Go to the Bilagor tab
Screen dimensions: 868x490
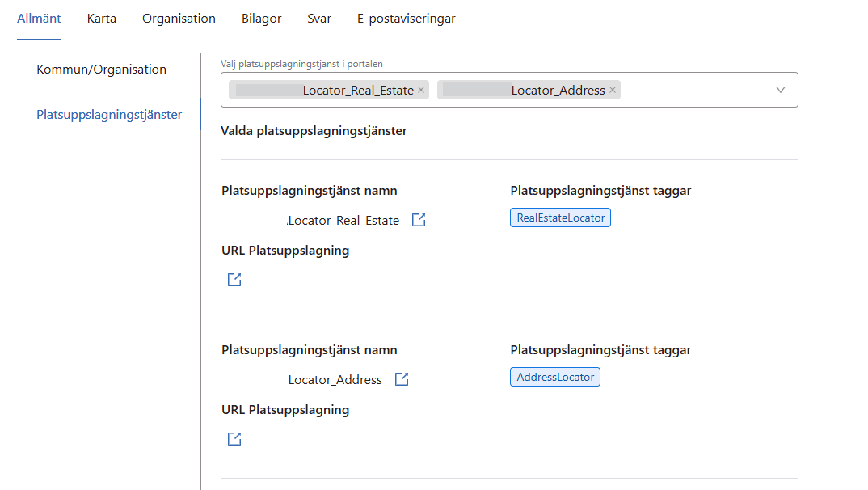tap(261, 19)
